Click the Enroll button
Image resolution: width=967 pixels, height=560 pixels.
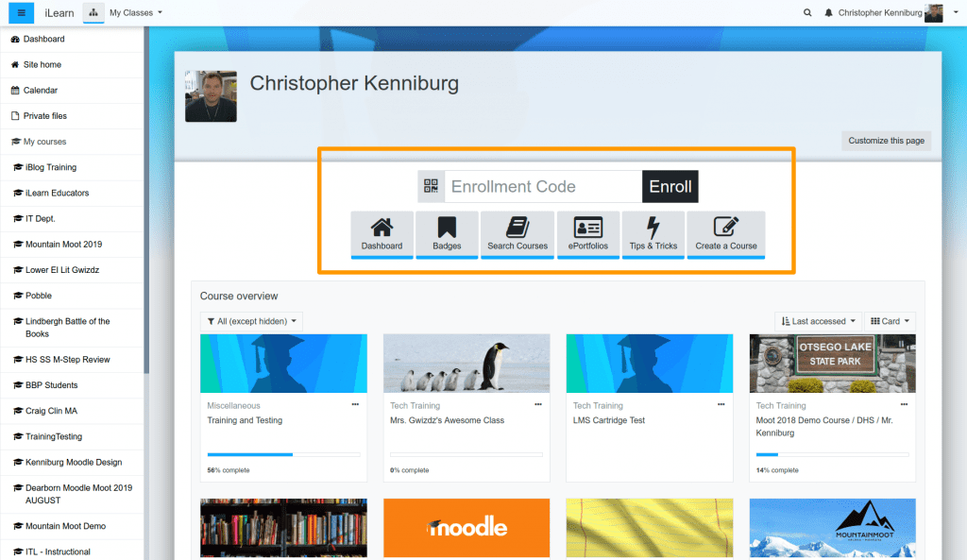(x=670, y=186)
